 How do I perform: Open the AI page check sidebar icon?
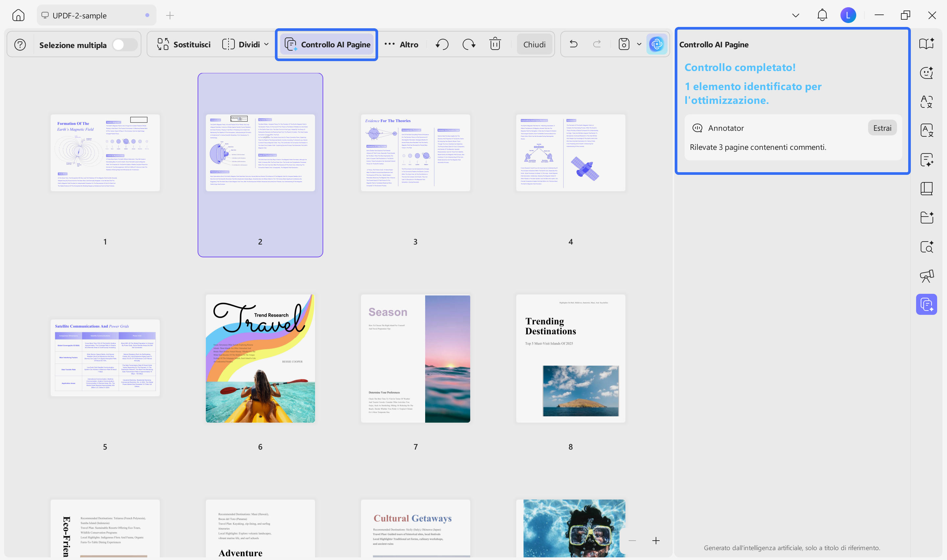coord(926,305)
